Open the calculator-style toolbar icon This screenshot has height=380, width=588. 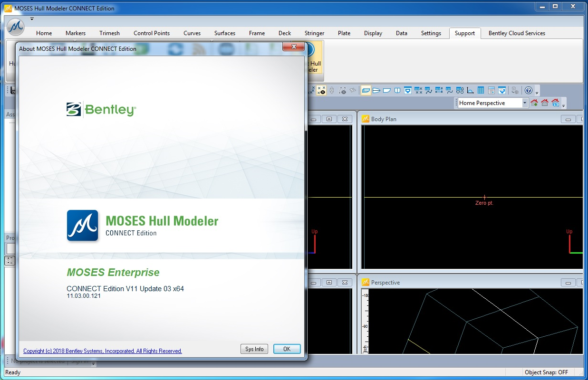coord(492,90)
